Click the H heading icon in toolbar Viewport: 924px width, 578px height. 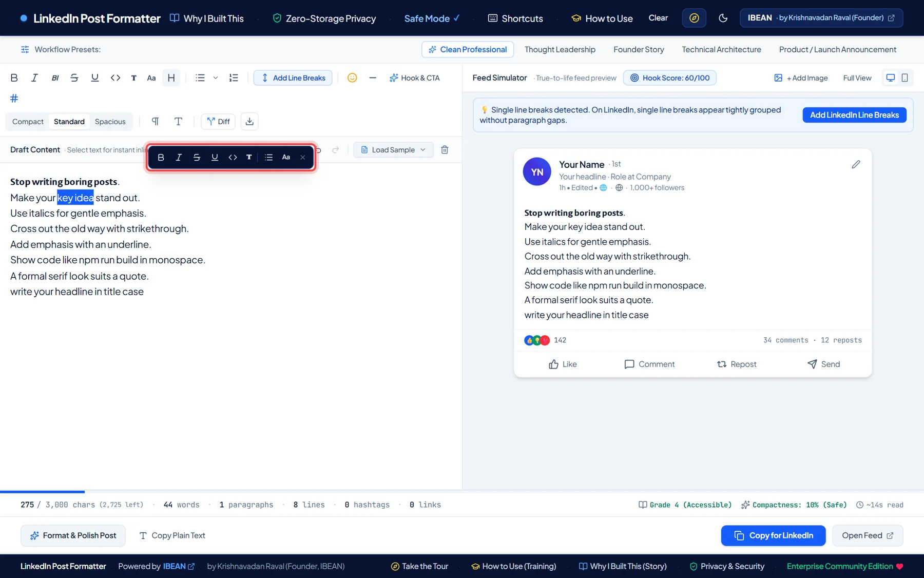171,78
